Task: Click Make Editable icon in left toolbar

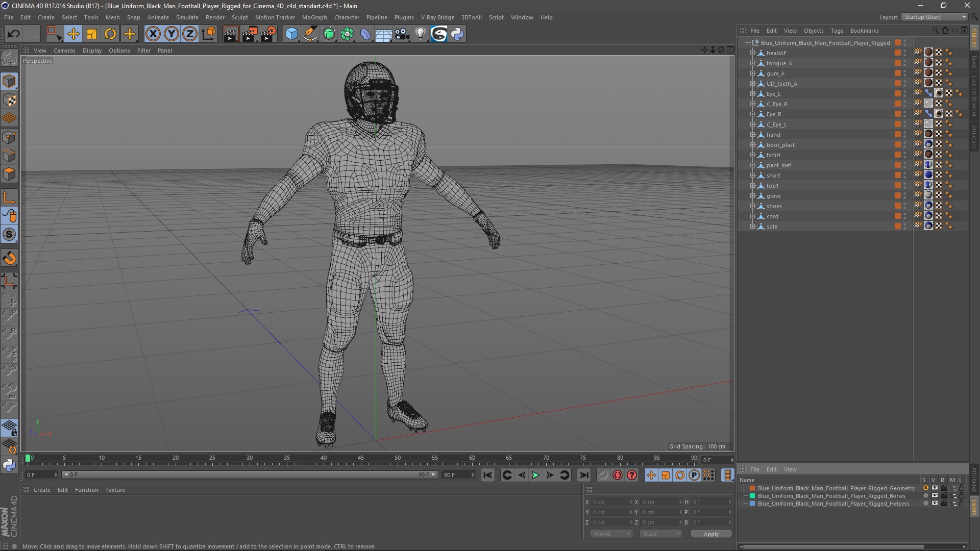Action: click(9, 58)
